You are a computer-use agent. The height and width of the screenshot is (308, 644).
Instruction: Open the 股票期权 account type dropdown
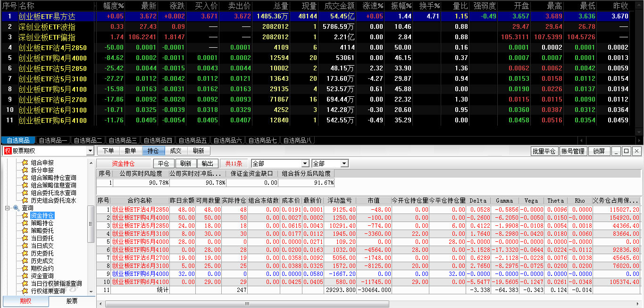coord(90,151)
